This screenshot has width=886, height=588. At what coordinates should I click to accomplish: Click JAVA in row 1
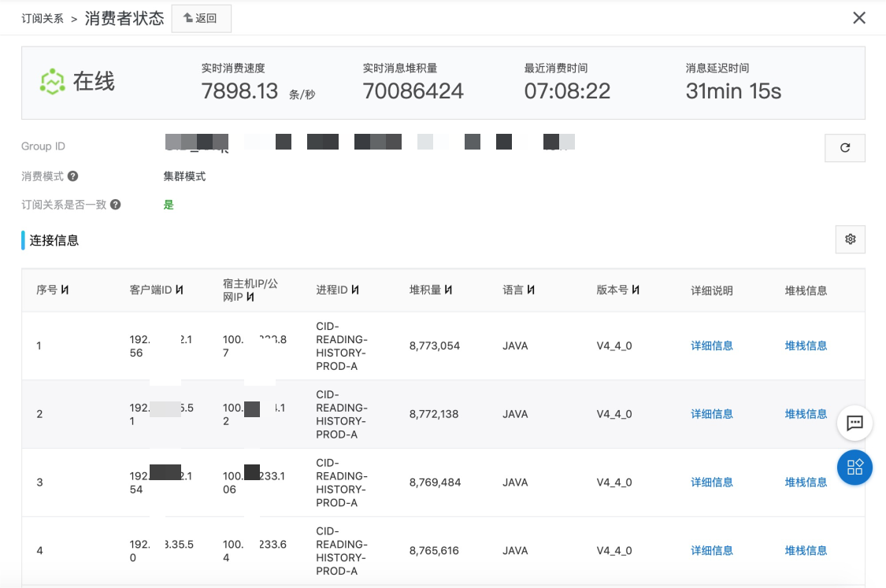(x=515, y=346)
